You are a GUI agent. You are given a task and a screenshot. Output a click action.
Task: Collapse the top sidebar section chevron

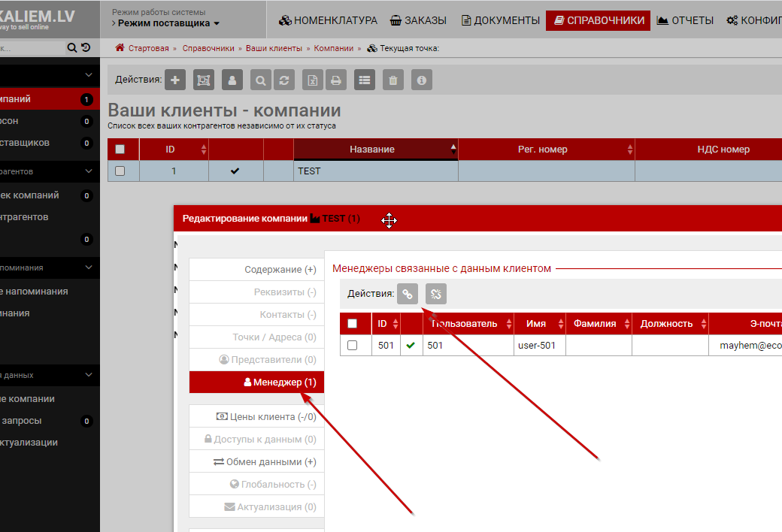click(89, 75)
